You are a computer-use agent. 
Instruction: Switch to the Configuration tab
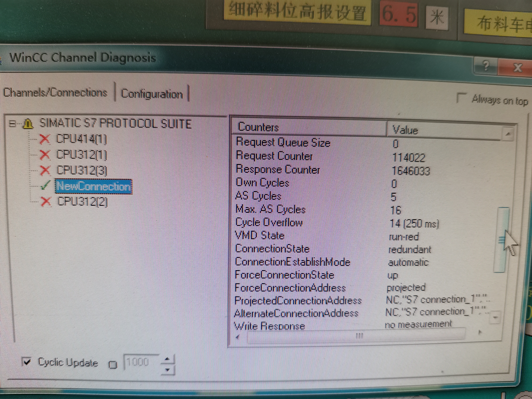(152, 94)
